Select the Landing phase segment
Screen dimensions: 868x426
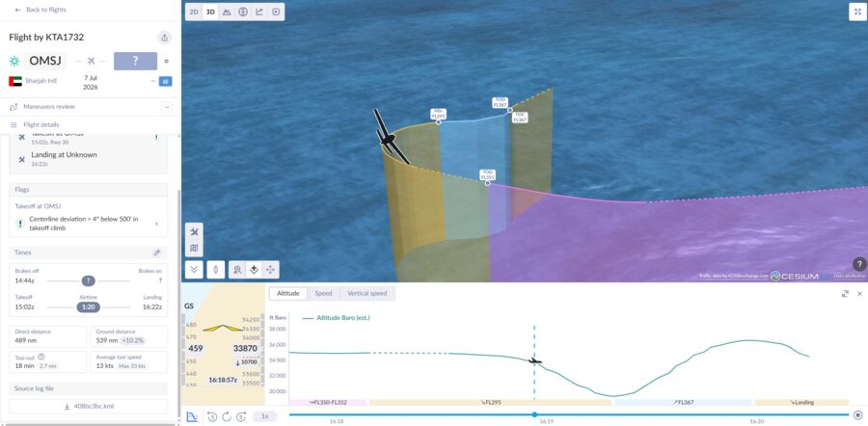pos(801,402)
